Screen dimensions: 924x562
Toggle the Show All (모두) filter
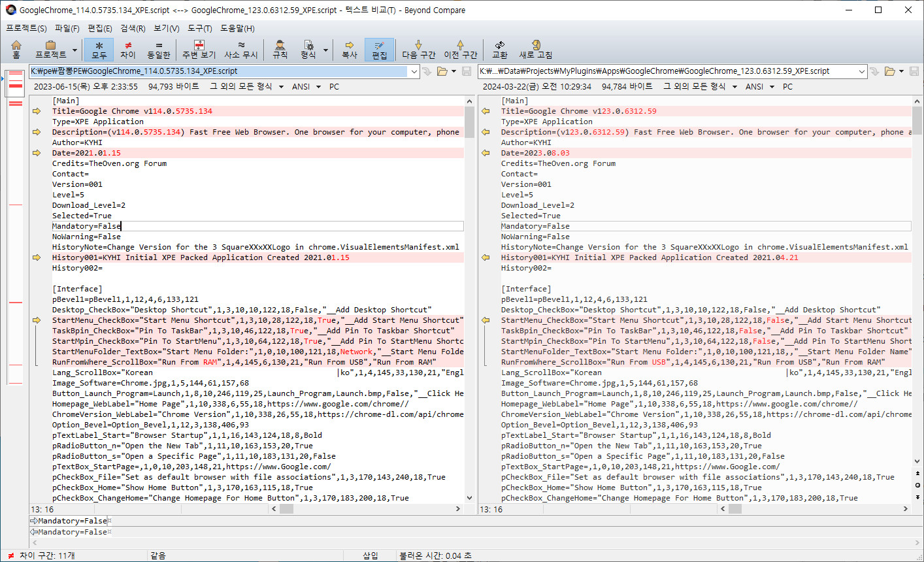(x=99, y=49)
